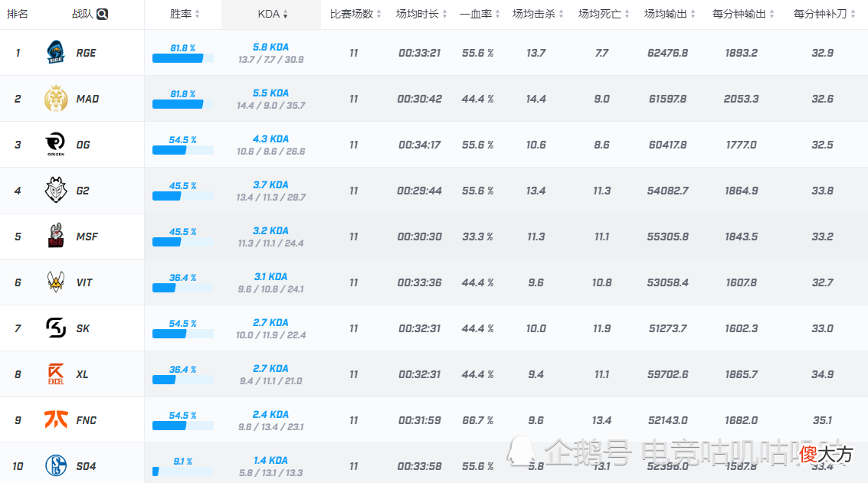
Task: Sort by 每分钟输出 column header
Action: pyautogui.click(x=743, y=14)
